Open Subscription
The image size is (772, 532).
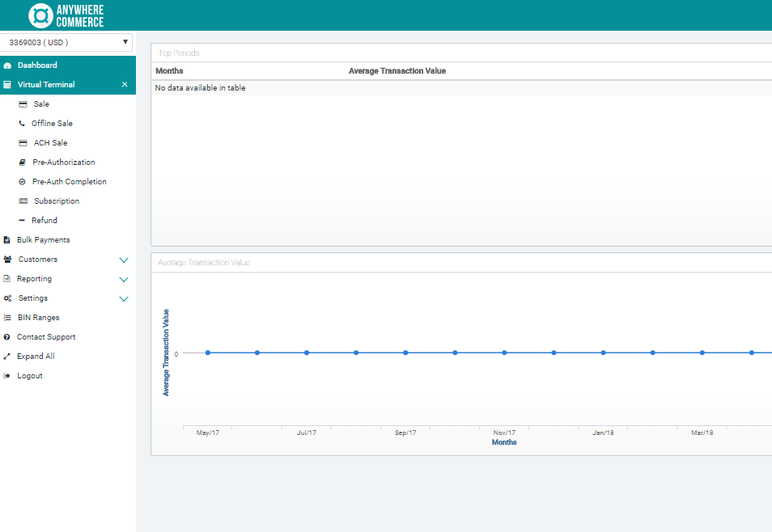click(x=57, y=201)
